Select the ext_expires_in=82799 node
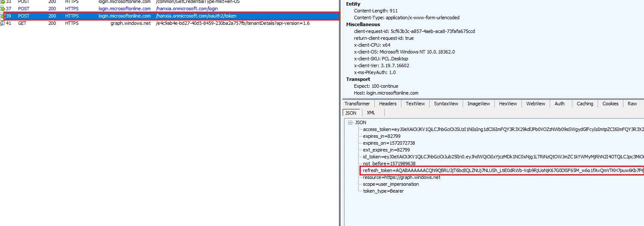Screen dimensions: 644x226 [386, 150]
